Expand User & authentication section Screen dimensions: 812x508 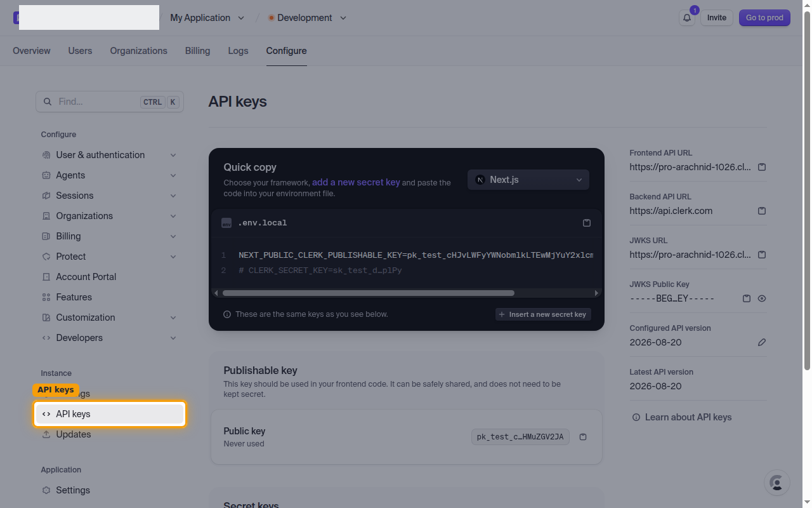point(109,155)
